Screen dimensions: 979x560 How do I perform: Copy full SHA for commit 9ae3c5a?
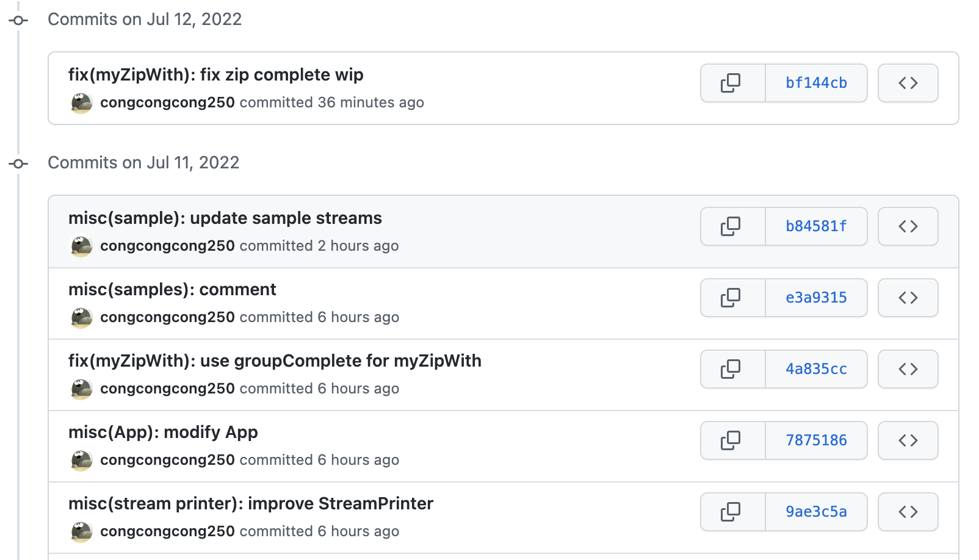pyautogui.click(x=731, y=512)
